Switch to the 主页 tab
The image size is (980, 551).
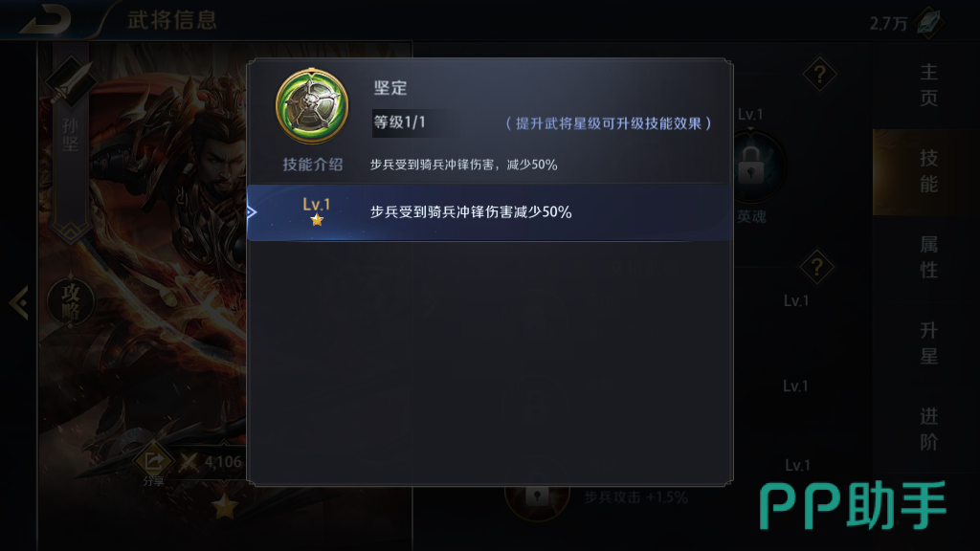928,85
